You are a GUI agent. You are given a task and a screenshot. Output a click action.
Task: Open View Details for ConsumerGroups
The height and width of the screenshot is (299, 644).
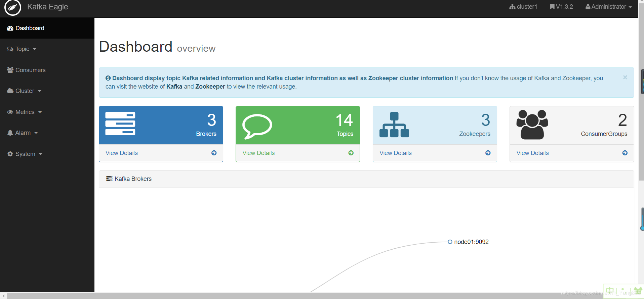coord(532,153)
